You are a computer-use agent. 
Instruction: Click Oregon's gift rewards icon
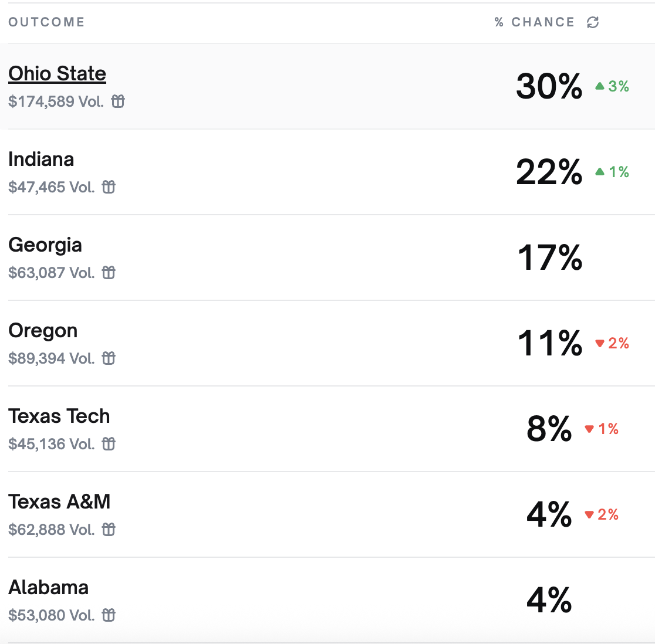click(x=109, y=358)
